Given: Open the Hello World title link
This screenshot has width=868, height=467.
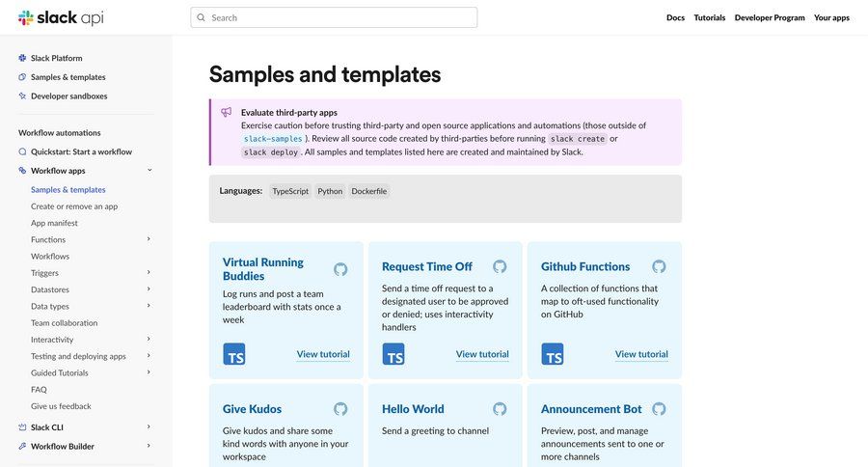Looking at the screenshot, I should [x=413, y=409].
